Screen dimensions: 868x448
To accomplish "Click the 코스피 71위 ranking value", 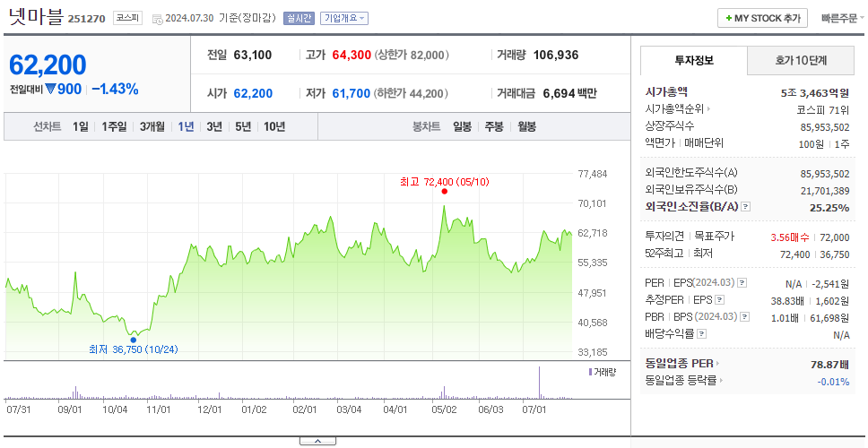I will 822,110.
